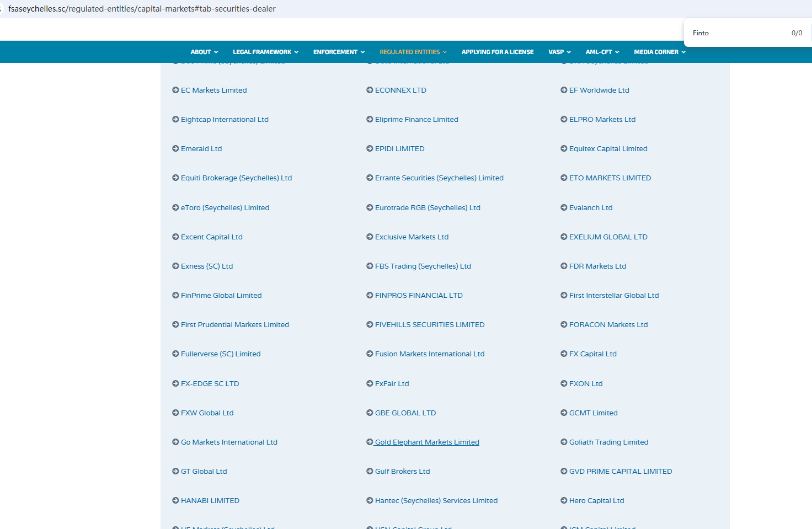Click the arrow icon beside Errante Securities (Seychelles) Limited
The height and width of the screenshot is (529, 812).
pyautogui.click(x=370, y=178)
